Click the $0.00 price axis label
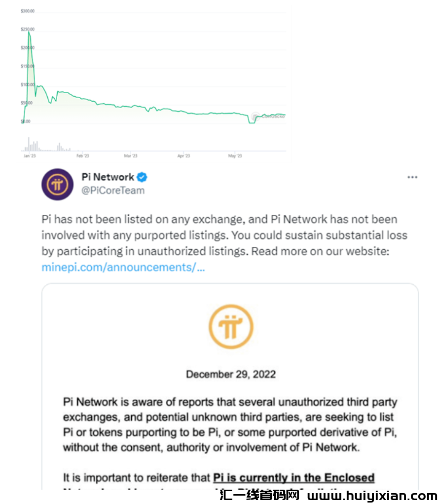 point(26,121)
